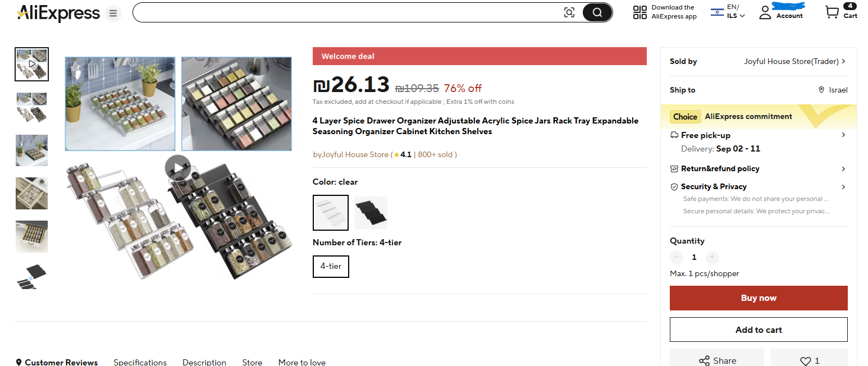Open the hamburger menu next to AliExpress logo
868x366 pixels.
(113, 13)
